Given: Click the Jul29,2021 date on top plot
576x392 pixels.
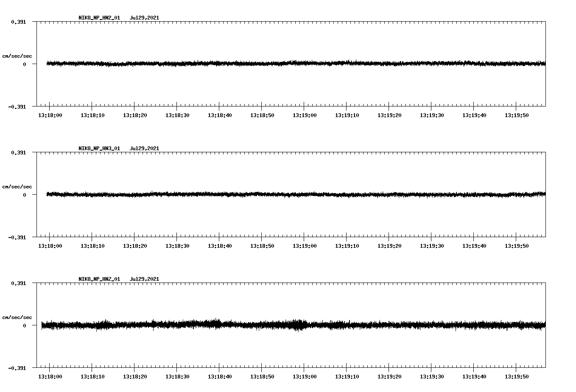Looking at the screenshot, I should (x=145, y=17).
